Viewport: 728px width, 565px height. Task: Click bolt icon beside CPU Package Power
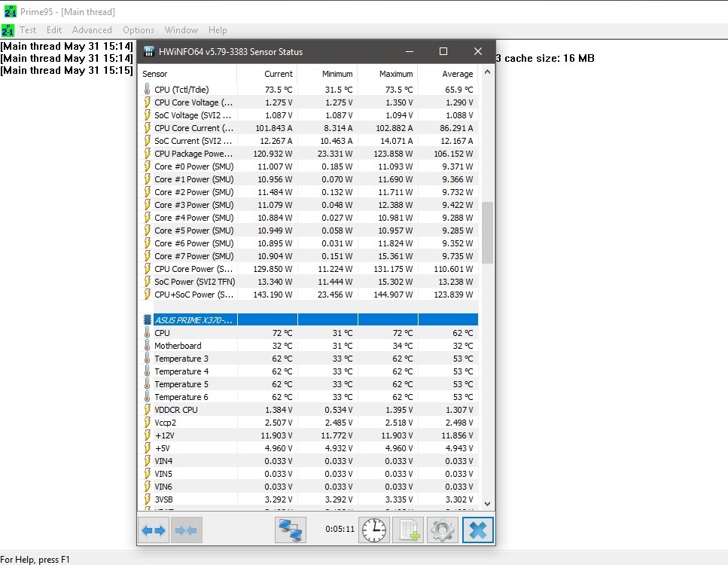click(147, 154)
